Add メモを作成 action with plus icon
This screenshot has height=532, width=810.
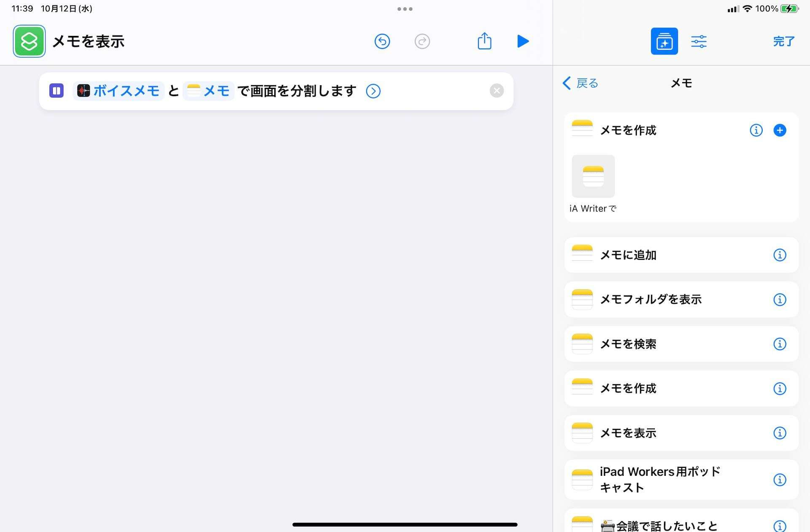(779, 130)
